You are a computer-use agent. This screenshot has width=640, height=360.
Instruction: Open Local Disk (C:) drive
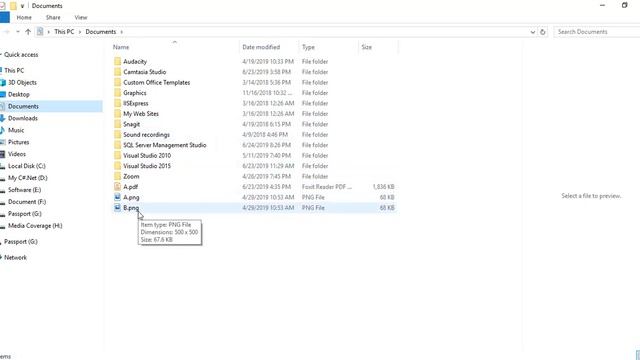click(27, 166)
